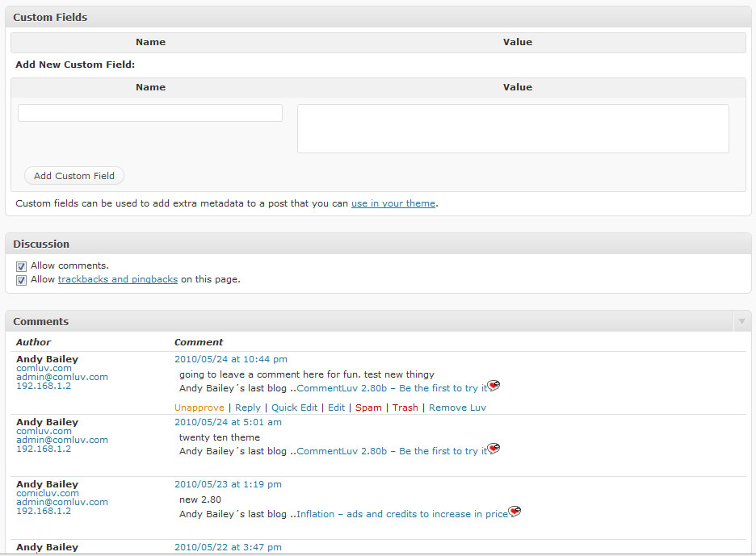The height and width of the screenshot is (556, 756).
Task: Uncheck Allow trackbacks and pingbacks checkbox
Action: (22, 281)
